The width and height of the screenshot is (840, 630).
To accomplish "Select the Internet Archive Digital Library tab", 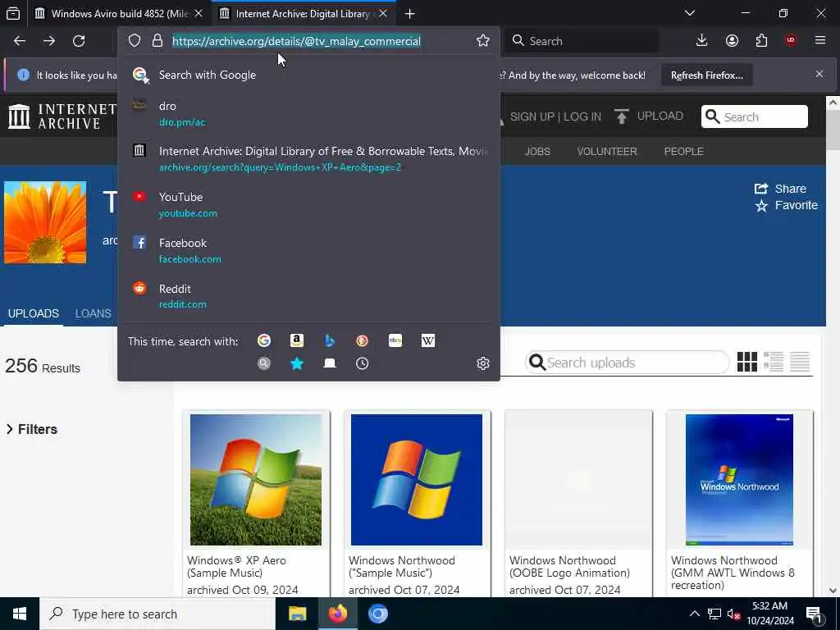I will 304,14.
